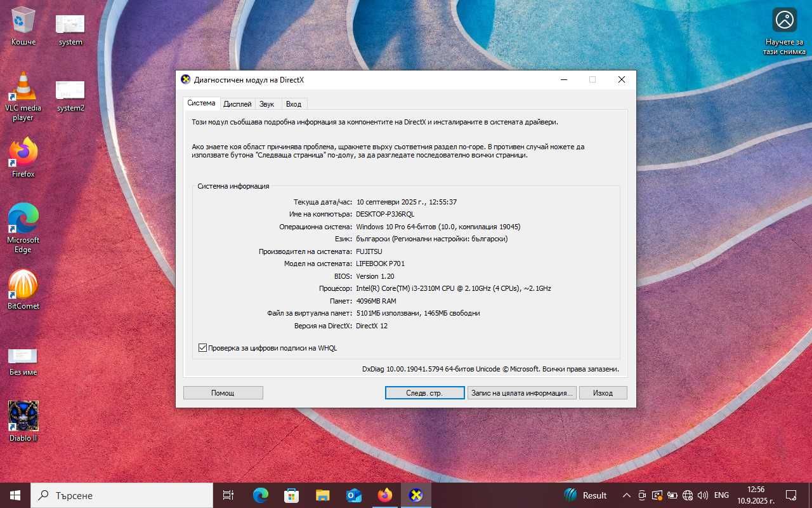Launch Edge from the taskbar

[261, 495]
